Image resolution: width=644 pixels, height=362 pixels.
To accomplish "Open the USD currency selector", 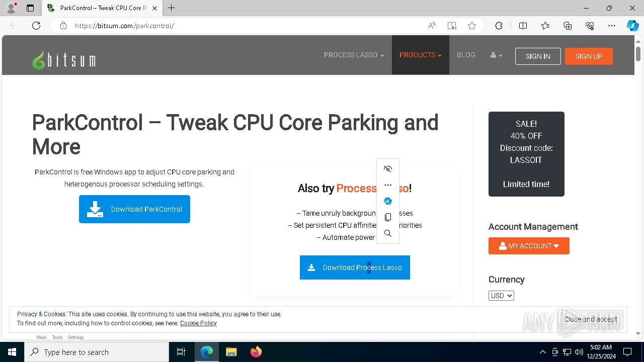I will [x=501, y=296].
